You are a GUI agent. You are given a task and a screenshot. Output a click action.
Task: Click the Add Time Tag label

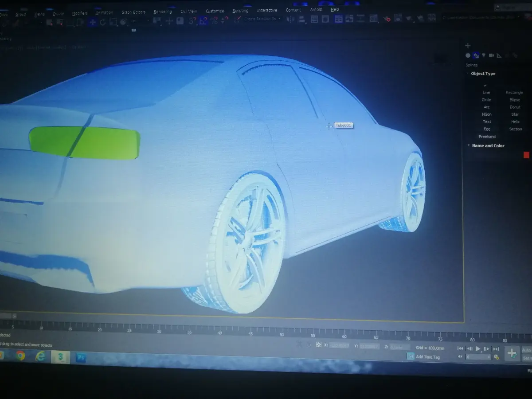tap(428, 357)
